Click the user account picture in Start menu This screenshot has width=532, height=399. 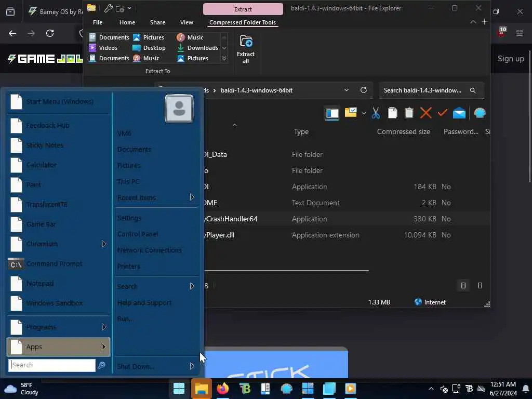pyautogui.click(x=179, y=109)
